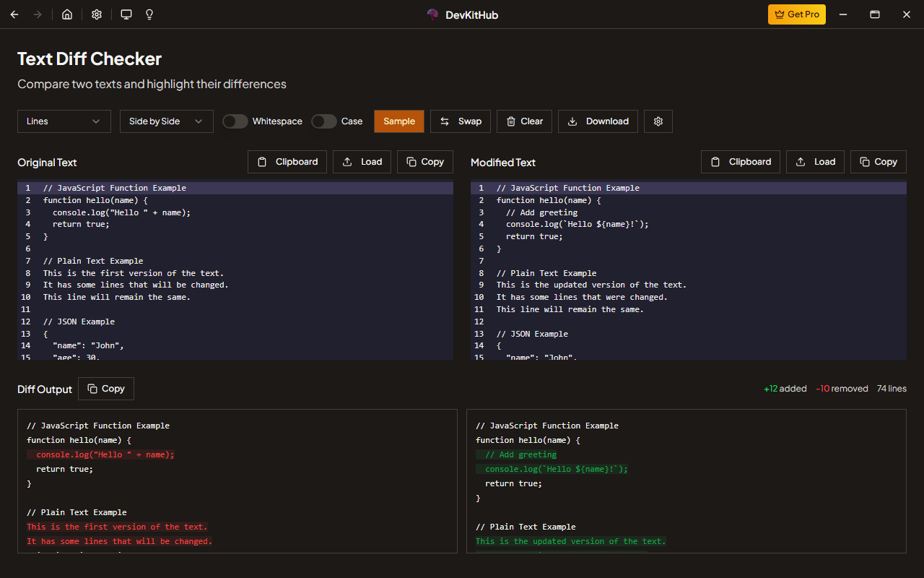Click the monitor display icon
This screenshot has width=924, height=578.
[x=126, y=14]
